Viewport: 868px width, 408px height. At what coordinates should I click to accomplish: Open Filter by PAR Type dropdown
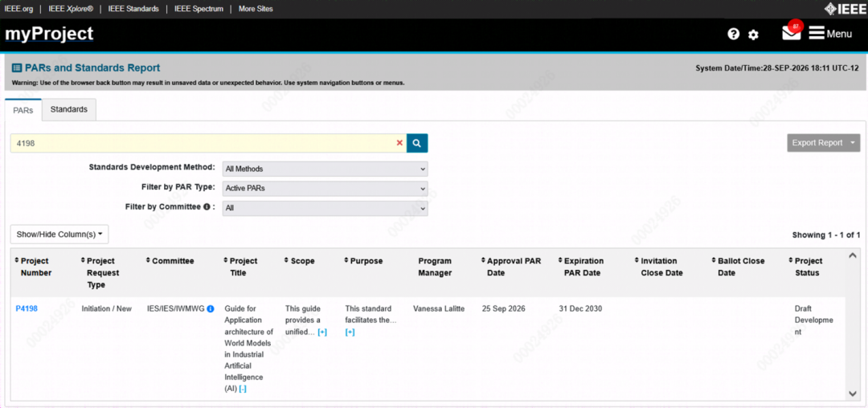coord(325,188)
